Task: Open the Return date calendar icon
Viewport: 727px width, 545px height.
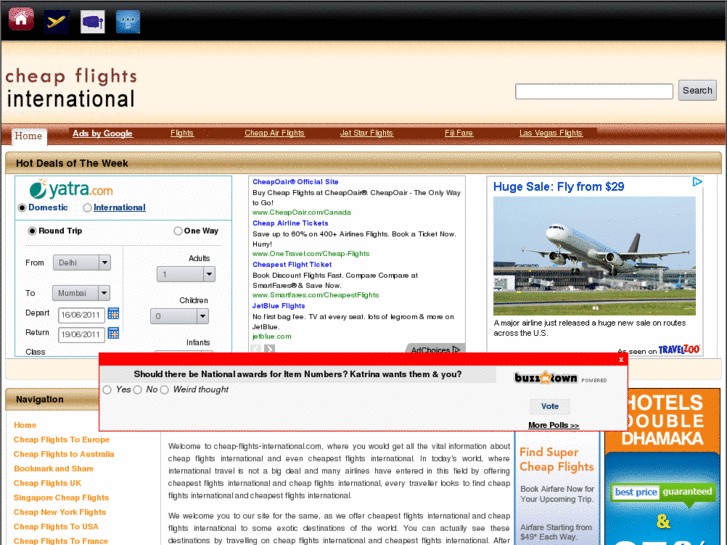Action: (x=113, y=333)
